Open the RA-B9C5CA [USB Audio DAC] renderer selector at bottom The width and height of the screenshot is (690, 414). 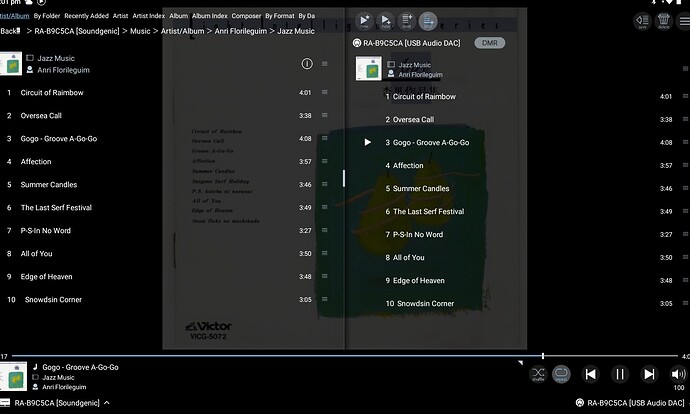pos(631,403)
